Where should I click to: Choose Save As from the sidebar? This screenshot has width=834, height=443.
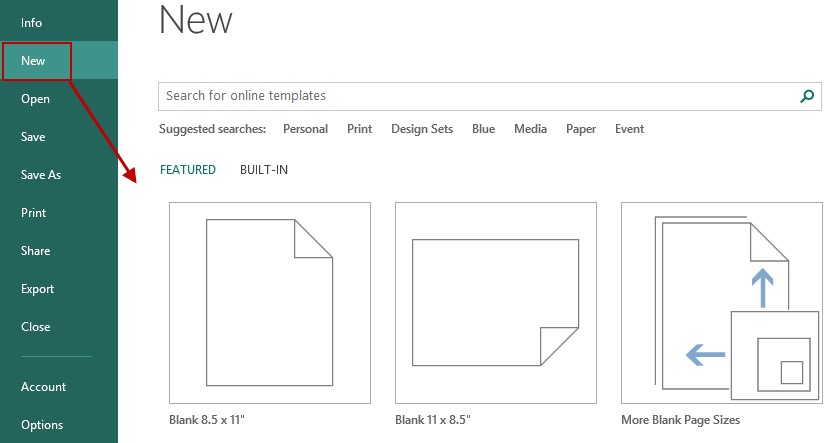click(41, 175)
